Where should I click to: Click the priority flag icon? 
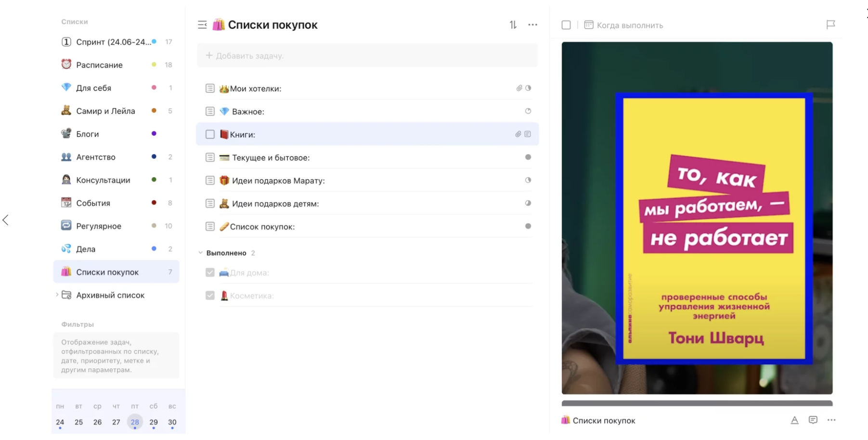(830, 25)
